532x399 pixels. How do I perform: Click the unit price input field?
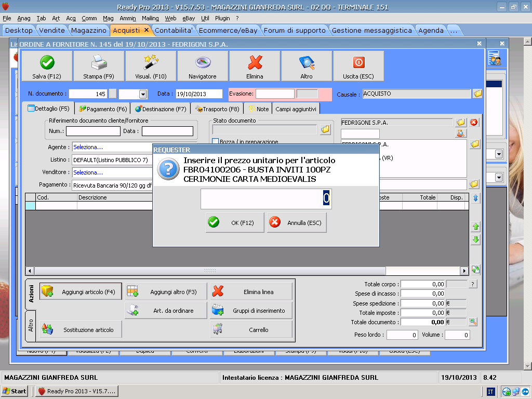click(x=265, y=198)
